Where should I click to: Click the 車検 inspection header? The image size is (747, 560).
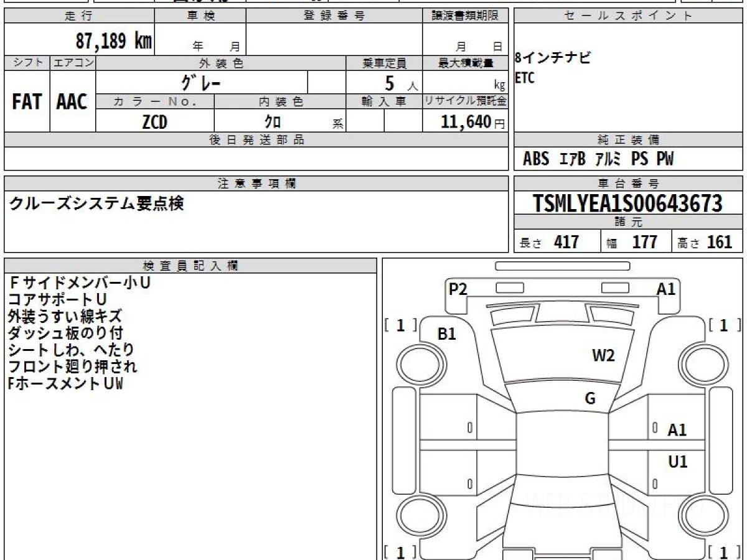(200, 16)
